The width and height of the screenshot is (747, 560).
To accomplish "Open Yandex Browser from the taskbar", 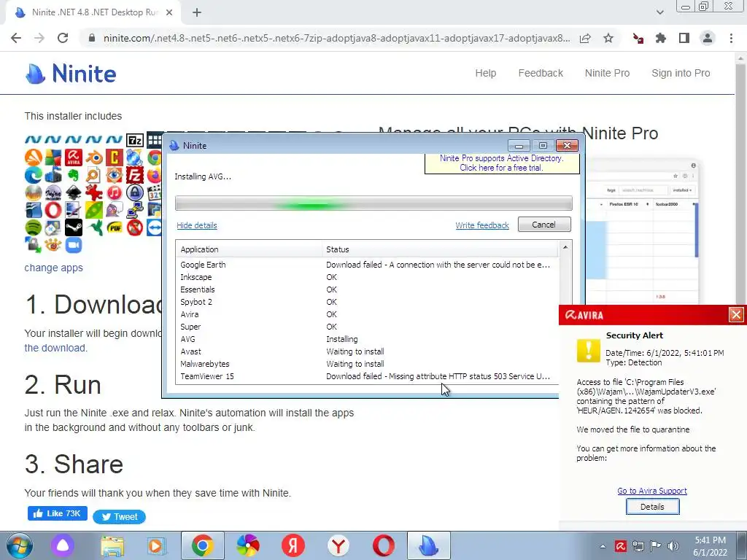I will (x=338, y=545).
